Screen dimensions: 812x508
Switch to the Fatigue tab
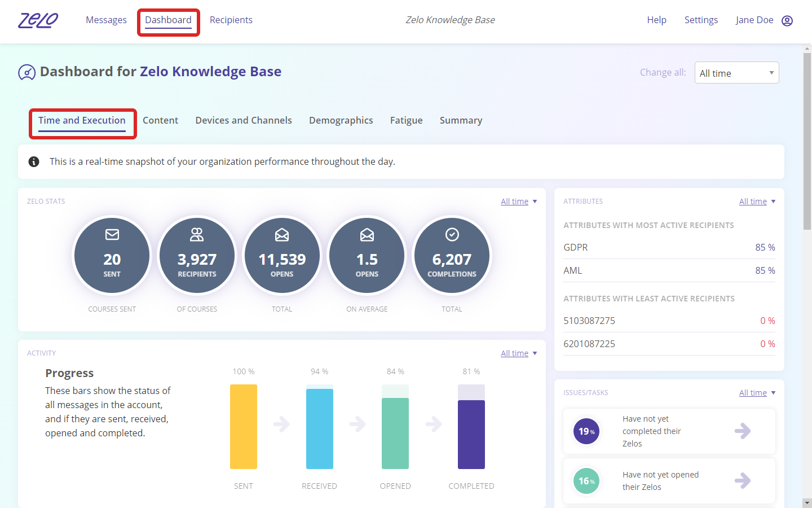tap(407, 121)
